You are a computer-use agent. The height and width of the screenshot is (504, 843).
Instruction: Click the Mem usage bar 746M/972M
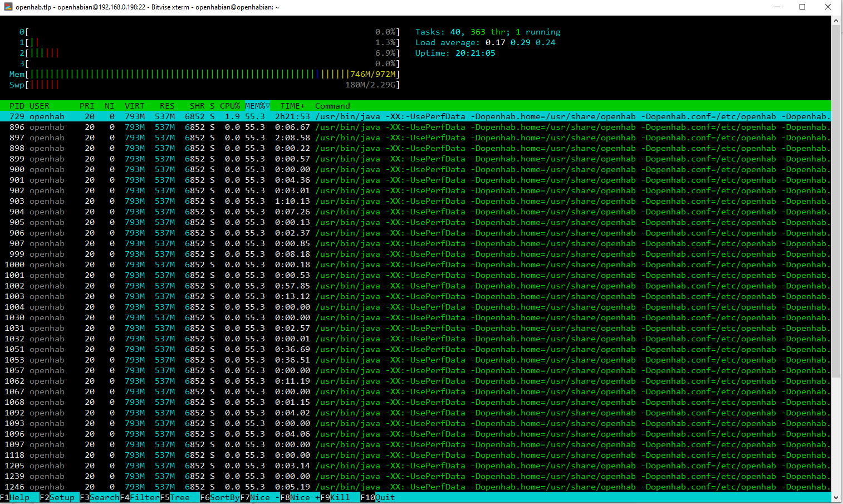point(204,74)
